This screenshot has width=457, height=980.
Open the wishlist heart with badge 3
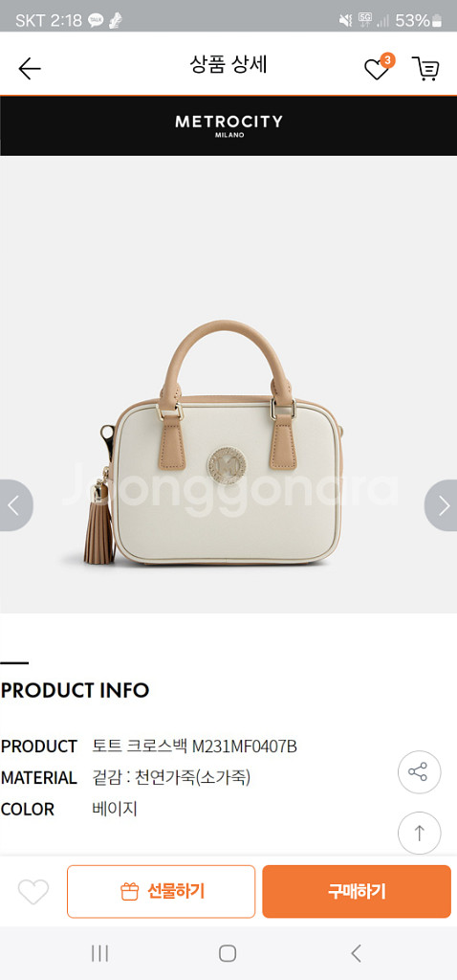[379, 68]
